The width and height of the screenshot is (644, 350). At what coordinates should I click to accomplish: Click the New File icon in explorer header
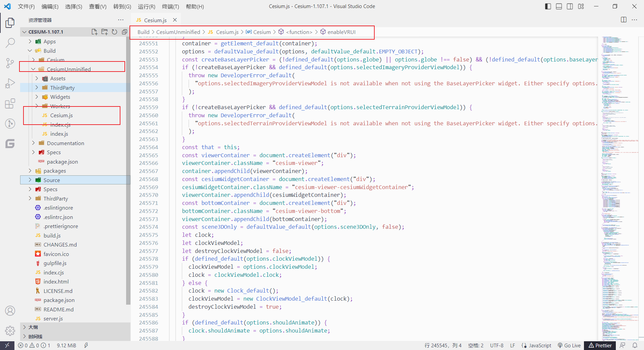(95, 32)
